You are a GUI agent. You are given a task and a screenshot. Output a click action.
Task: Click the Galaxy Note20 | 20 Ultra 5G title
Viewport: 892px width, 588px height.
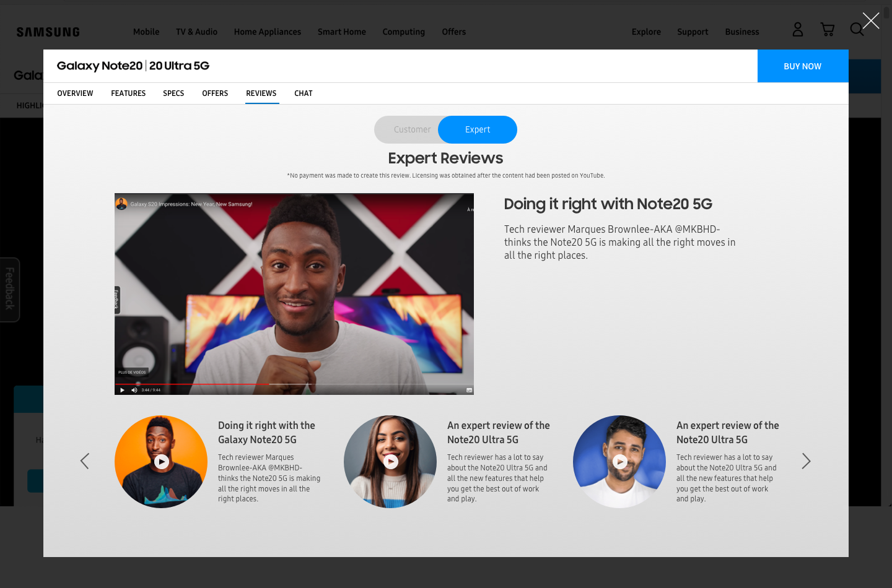(x=133, y=66)
